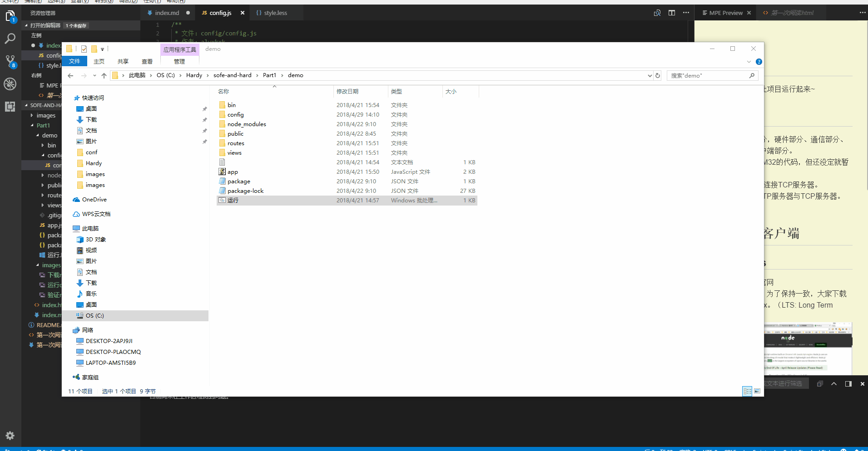The width and height of the screenshot is (868, 451).
Task: Open the 管理 ribbon tab
Action: coord(179,61)
